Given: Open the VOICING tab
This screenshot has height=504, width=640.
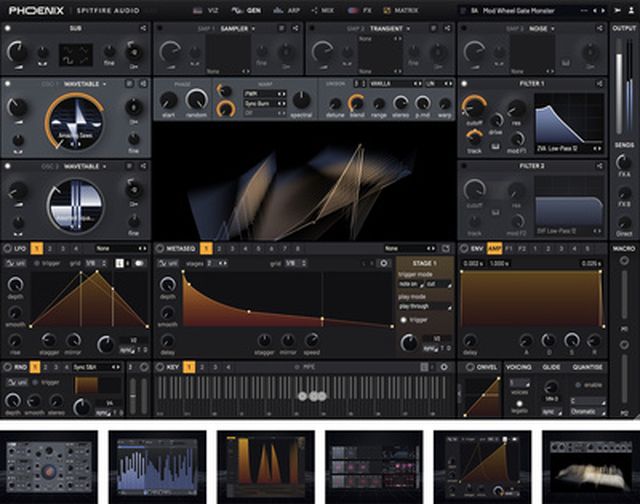Looking at the screenshot, I should tap(519, 367).
